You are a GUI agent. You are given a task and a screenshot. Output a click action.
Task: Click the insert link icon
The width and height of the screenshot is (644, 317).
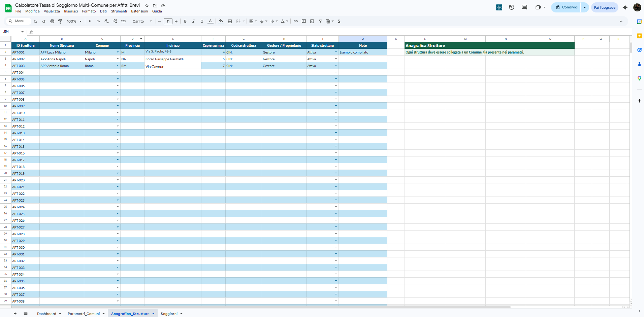click(295, 21)
